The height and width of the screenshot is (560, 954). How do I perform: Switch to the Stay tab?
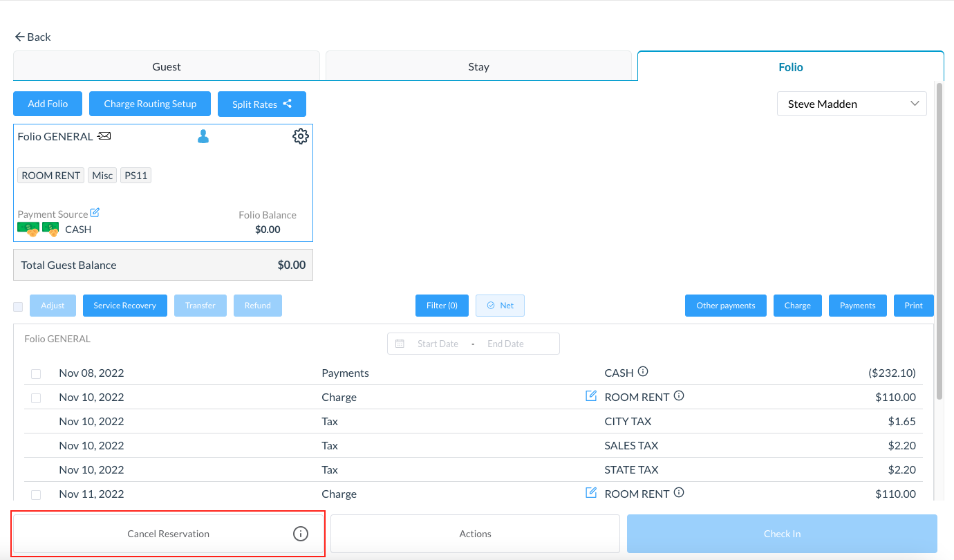478,66
